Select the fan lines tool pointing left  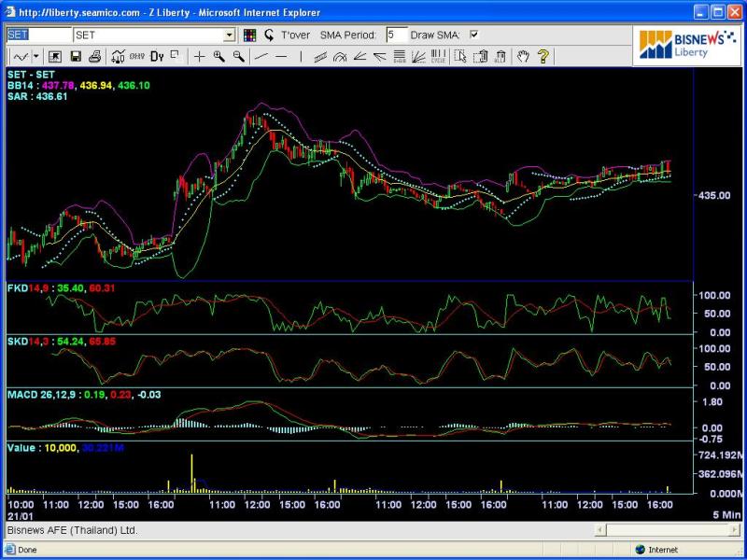tap(359, 57)
